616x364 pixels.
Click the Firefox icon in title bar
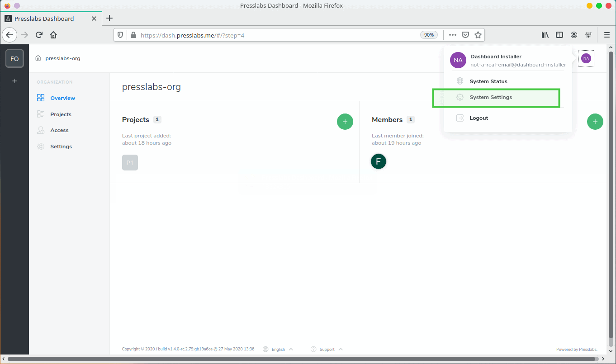click(7, 6)
